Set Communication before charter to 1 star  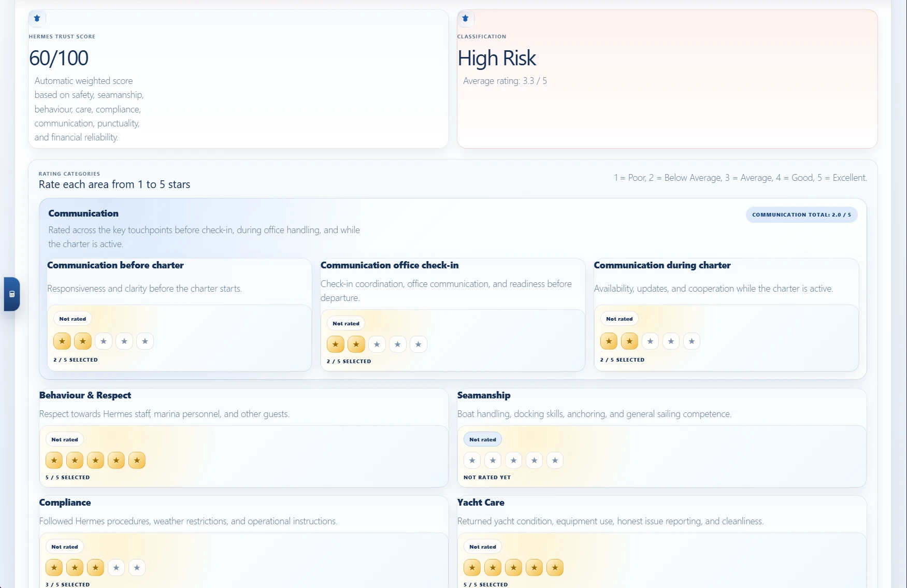[x=62, y=341]
